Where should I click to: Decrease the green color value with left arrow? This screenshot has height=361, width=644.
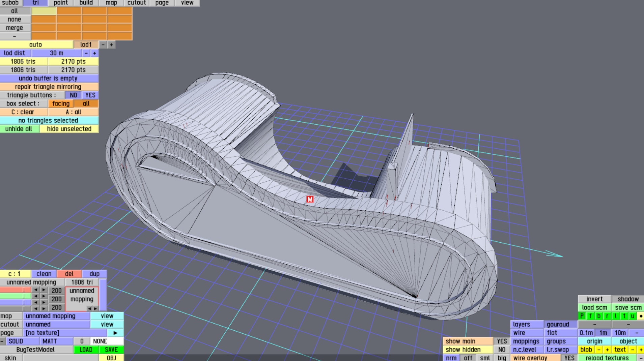coord(35,296)
